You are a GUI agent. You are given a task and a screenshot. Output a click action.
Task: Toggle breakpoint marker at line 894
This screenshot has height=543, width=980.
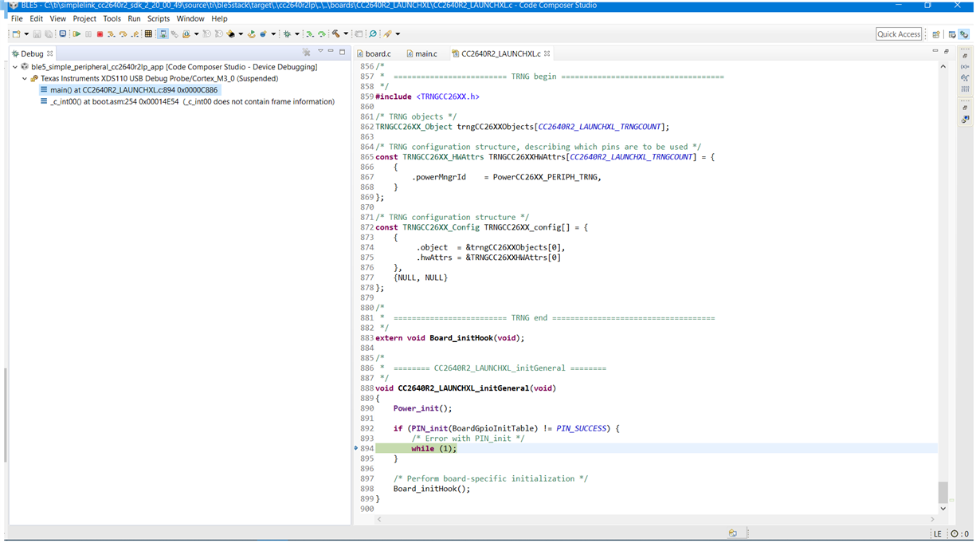click(356, 448)
